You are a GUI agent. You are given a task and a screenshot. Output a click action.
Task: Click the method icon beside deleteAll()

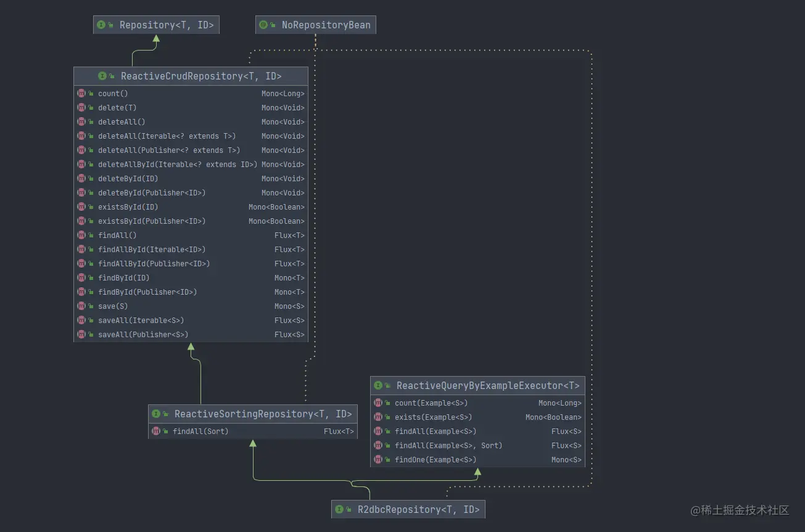[x=81, y=122]
